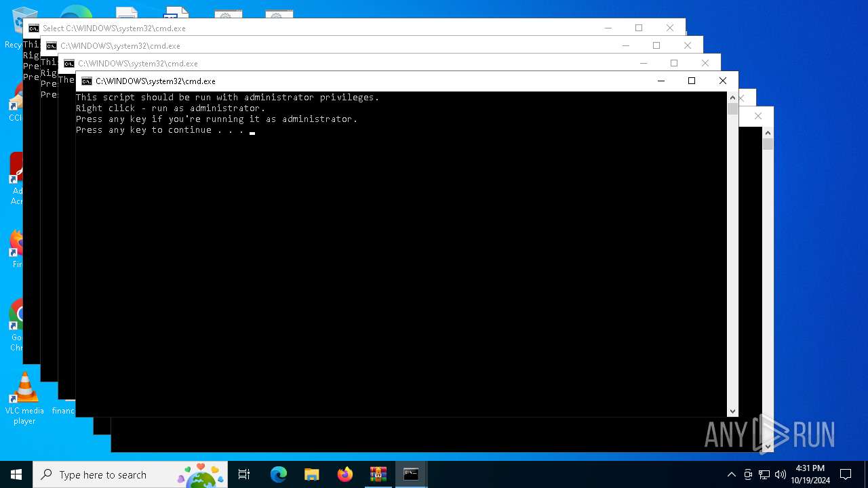This screenshot has height=488, width=868.
Task: Click the 'financ' desktop file label
Action: click(x=63, y=411)
